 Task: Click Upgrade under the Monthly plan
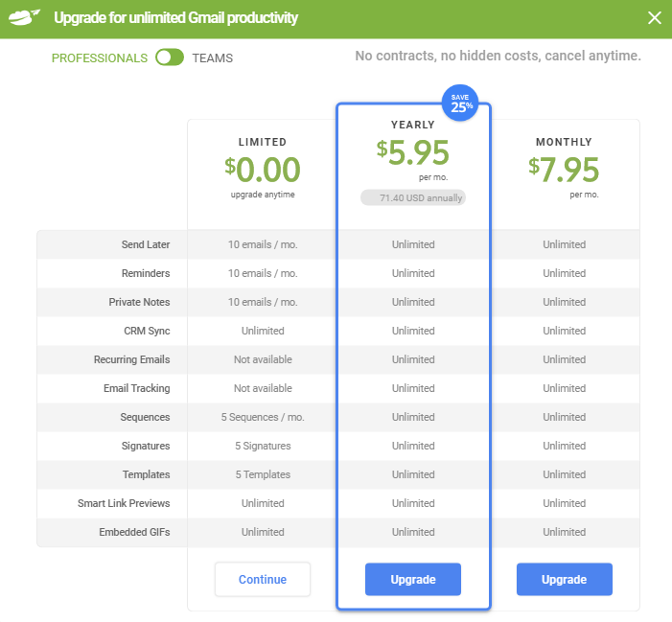click(564, 579)
